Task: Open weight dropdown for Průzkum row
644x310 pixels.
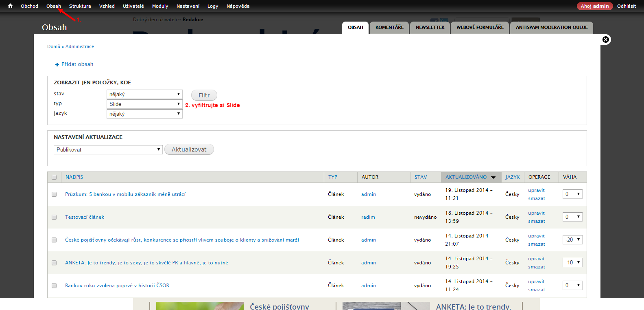Action: 572,194
